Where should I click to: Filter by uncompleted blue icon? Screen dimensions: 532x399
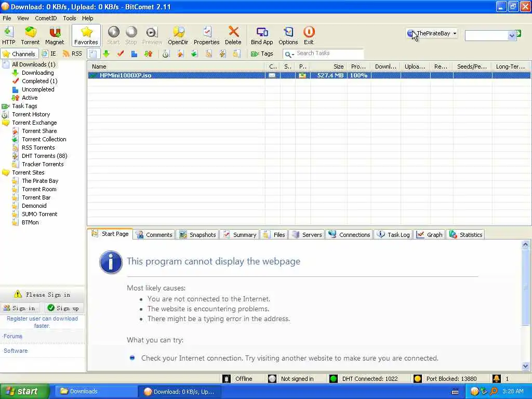[134, 54]
